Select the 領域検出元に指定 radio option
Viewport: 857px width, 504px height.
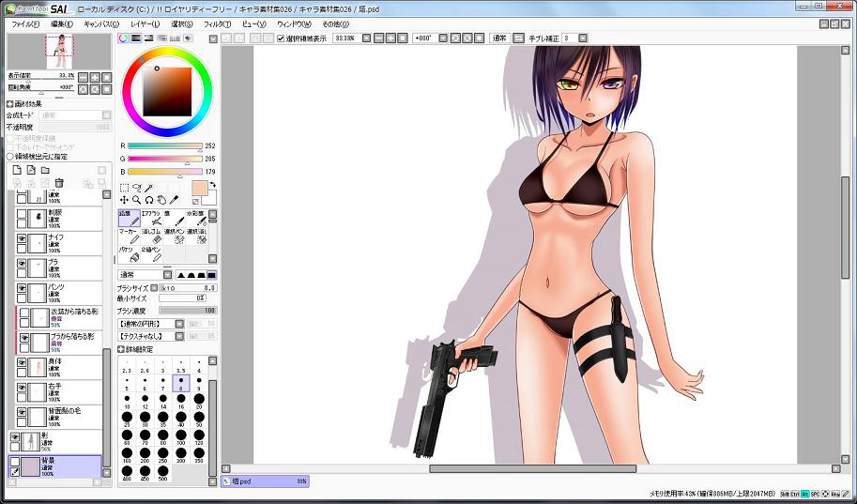11,157
